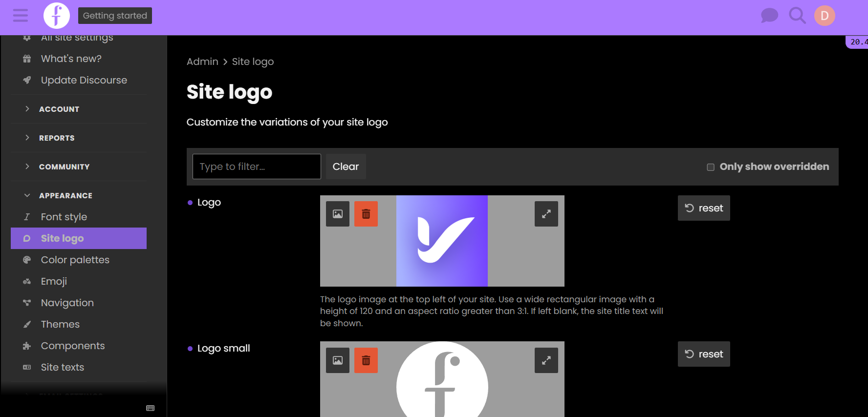This screenshot has height=417, width=868.
Task: Expand the Account sidebar section
Action: tap(59, 109)
